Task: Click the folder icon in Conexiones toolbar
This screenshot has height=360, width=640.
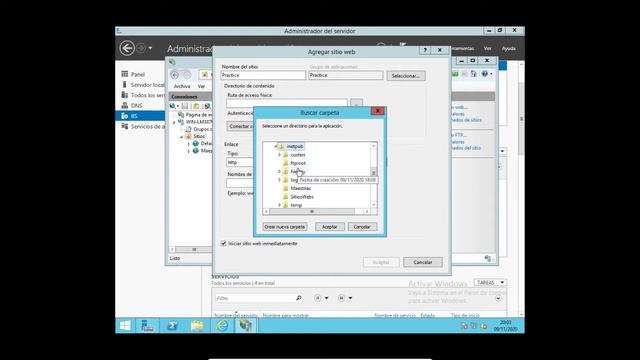Action: pos(196,106)
